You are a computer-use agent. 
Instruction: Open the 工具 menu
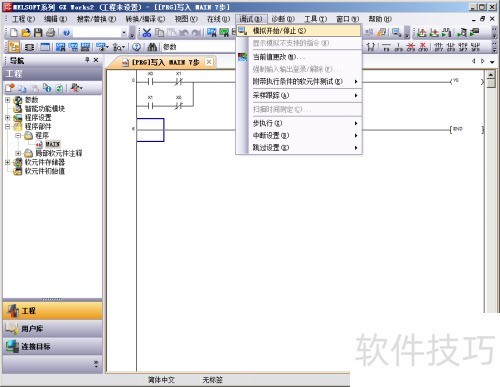315,19
